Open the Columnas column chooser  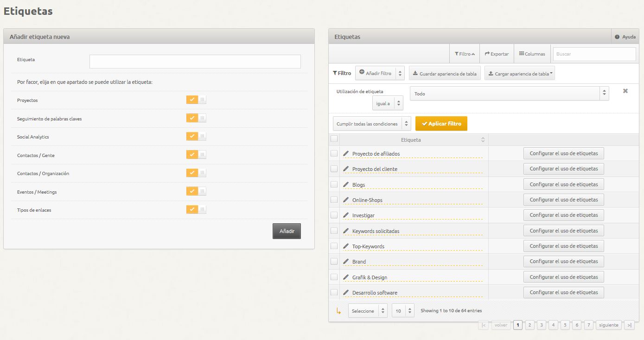click(532, 54)
